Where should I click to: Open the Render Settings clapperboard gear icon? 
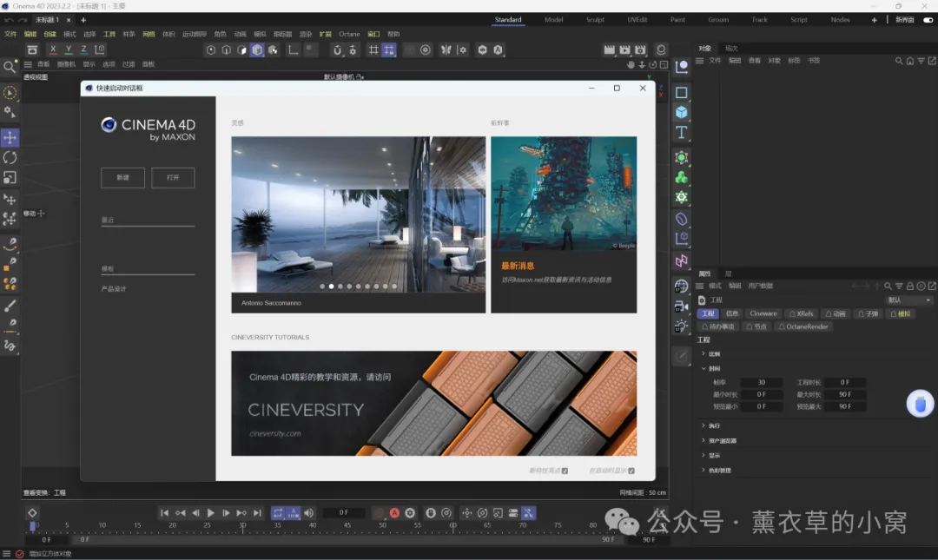tap(641, 49)
